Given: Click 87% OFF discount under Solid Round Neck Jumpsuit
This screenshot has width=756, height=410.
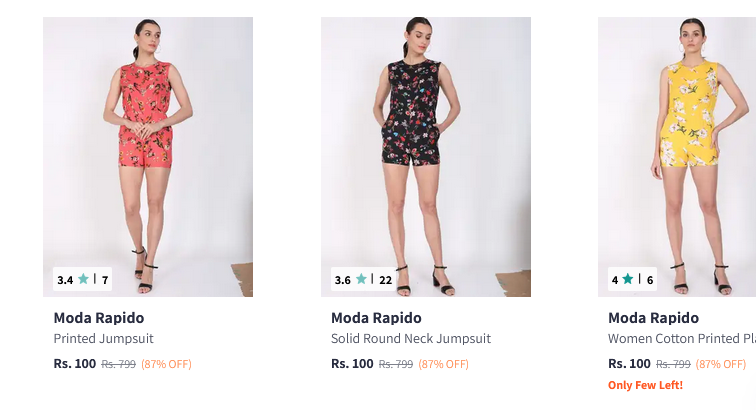Looking at the screenshot, I should (443, 364).
